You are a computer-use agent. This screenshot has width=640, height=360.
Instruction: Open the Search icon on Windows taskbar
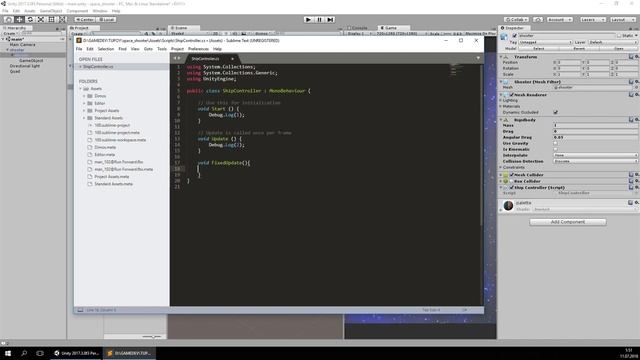tap(24, 353)
